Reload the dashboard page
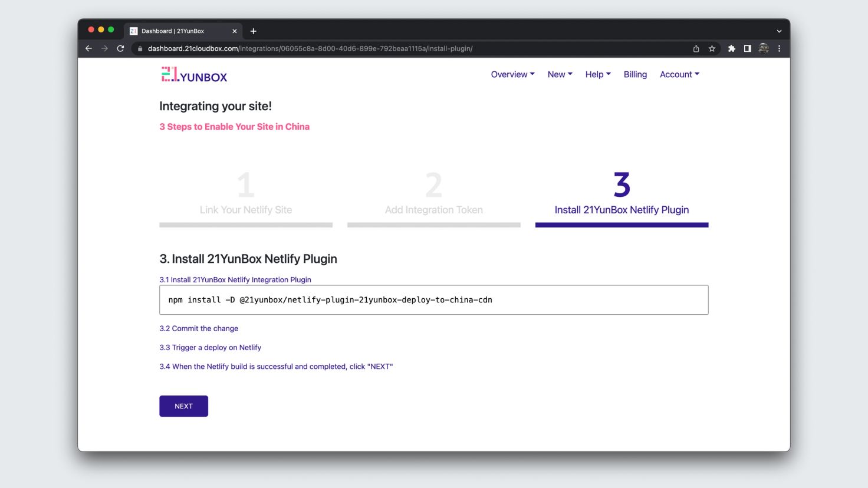The image size is (868, 488). (x=120, y=48)
